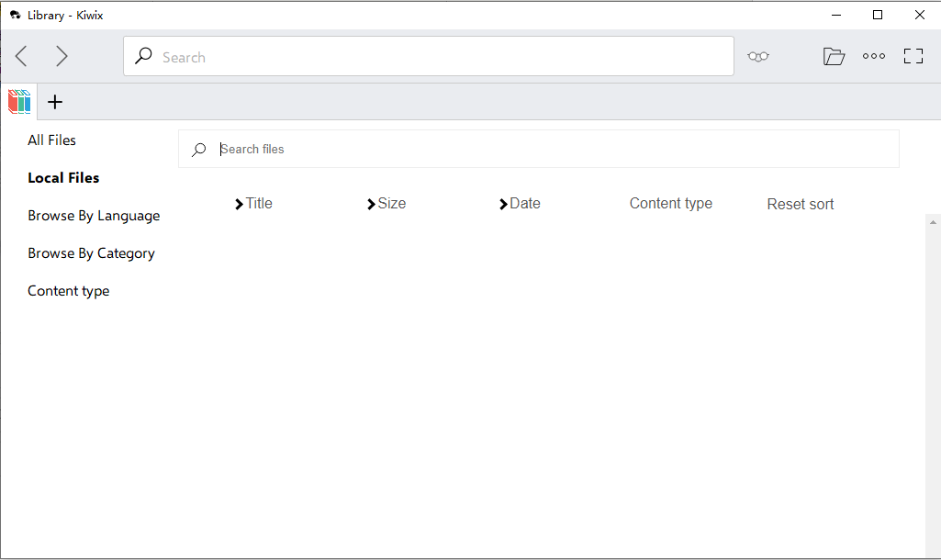Screen dimensions: 941x560
Task: Go back with the left arrow
Action: (x=21, y=57)
